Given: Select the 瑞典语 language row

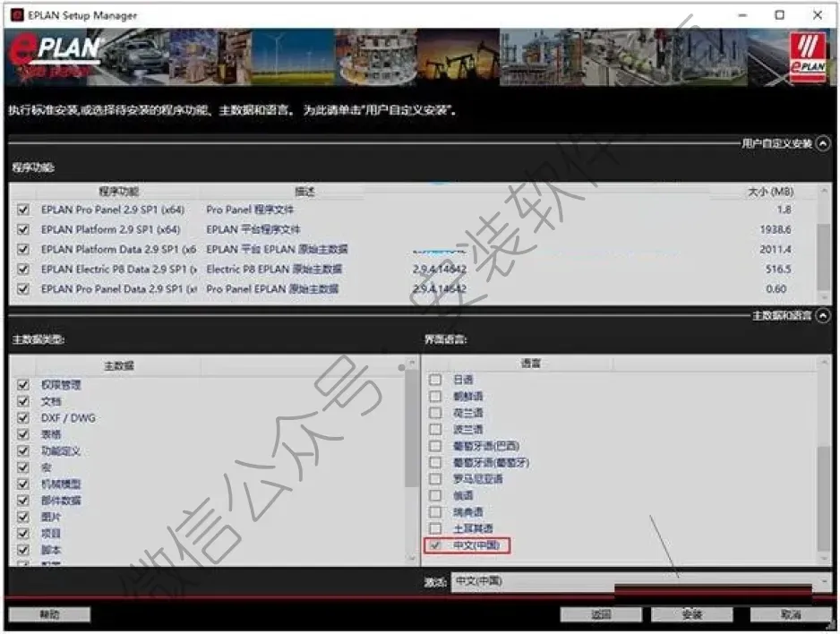Looking at the screenshot, I should coord(467,512).
